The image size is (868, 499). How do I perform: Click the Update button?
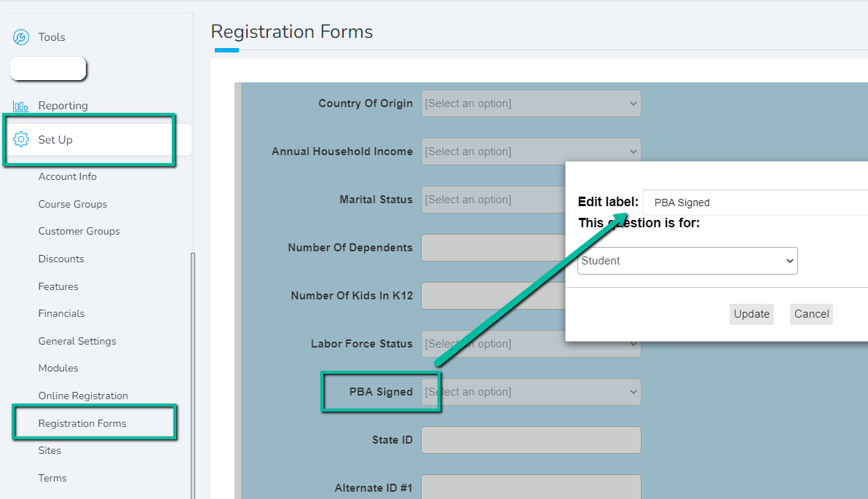pyautogui.click(x=751, y=314)
